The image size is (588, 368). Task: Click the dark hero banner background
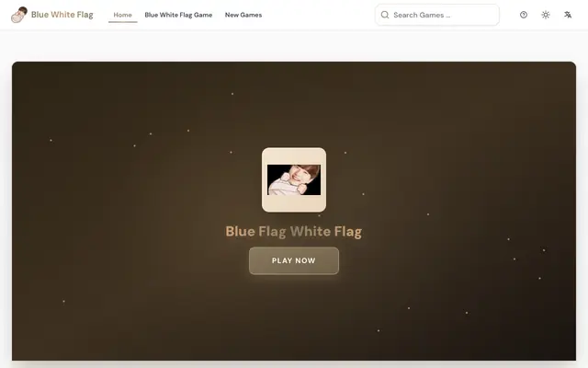pyautogui.click(x=112, y=225)
